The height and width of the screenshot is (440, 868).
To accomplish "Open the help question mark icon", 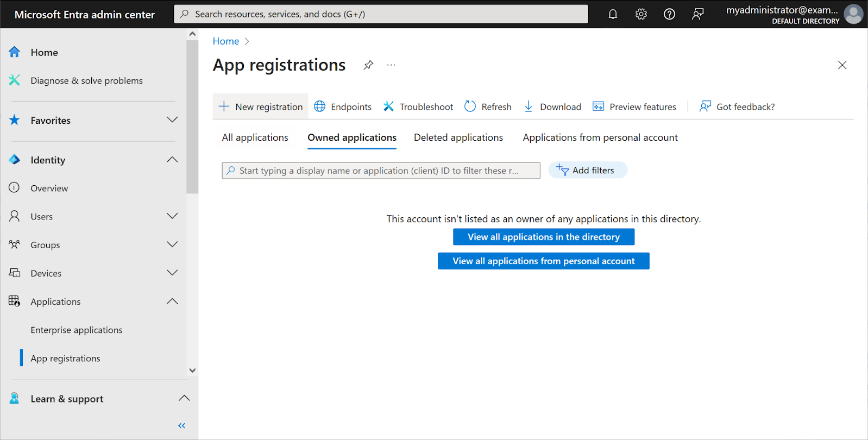I will click(x=669, y=14).
